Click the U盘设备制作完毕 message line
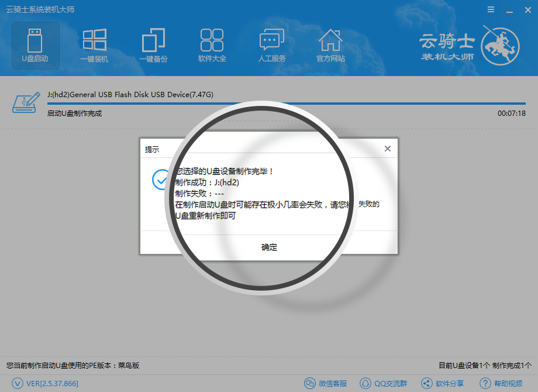Screen dimensions: 538x392 [225, 171]
